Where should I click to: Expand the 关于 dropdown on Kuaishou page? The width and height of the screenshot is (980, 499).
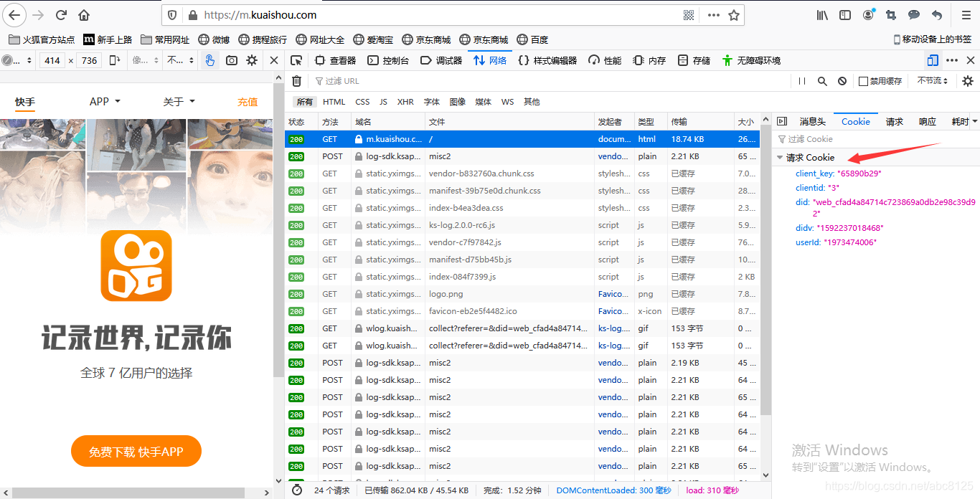tap(179, 102)
